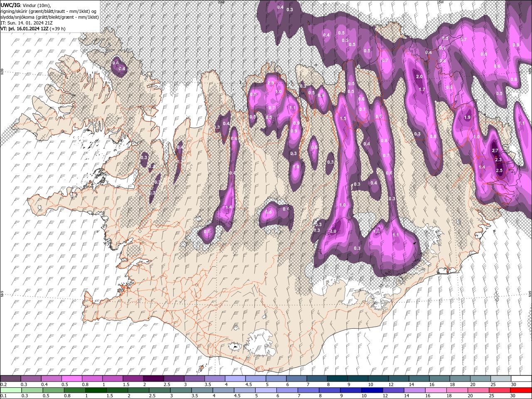Pick the pale grey snow swatch labeled 25
Viewport: 532px width, 399px height.
500,378
